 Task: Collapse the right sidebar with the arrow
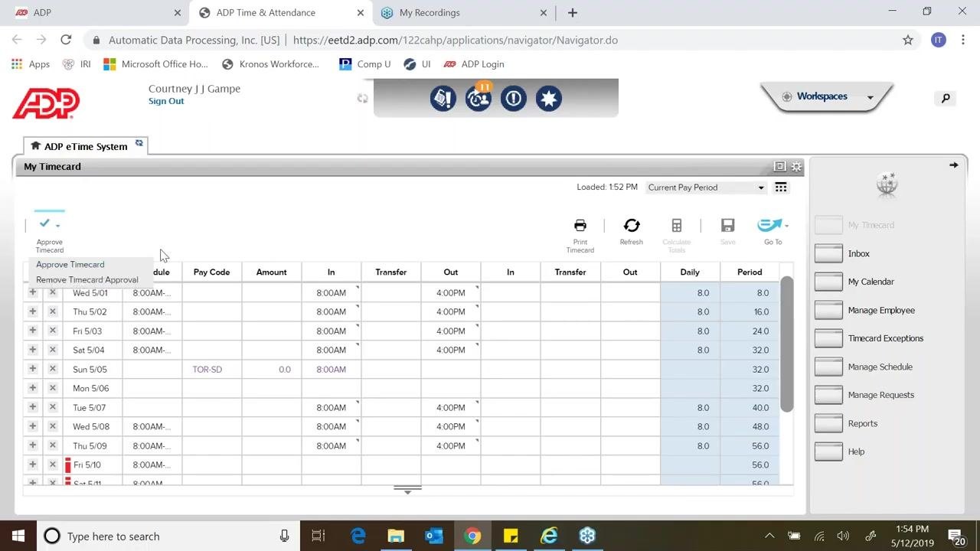(954, 165)
